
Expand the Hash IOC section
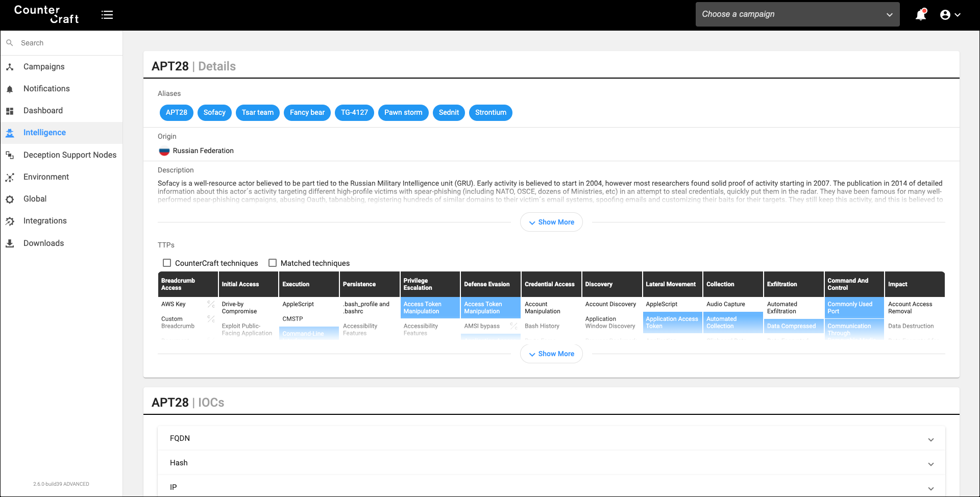(551, 463)
